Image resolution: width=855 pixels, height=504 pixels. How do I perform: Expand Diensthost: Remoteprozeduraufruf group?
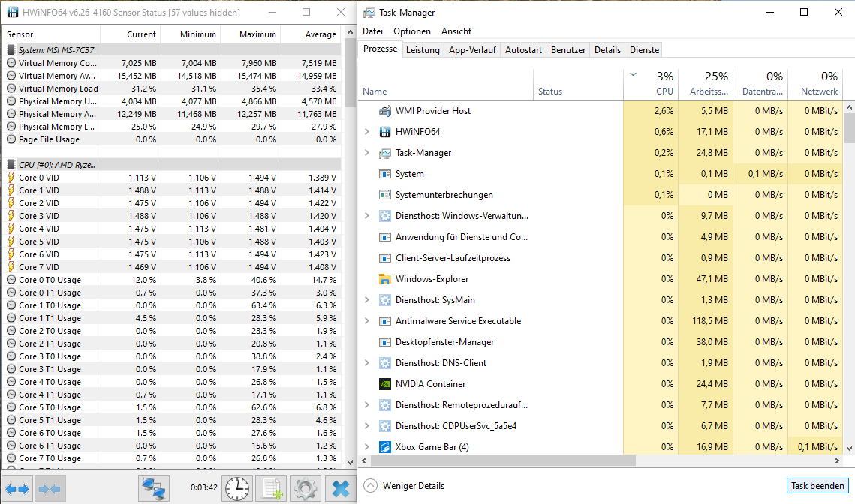tap(367, 405)
